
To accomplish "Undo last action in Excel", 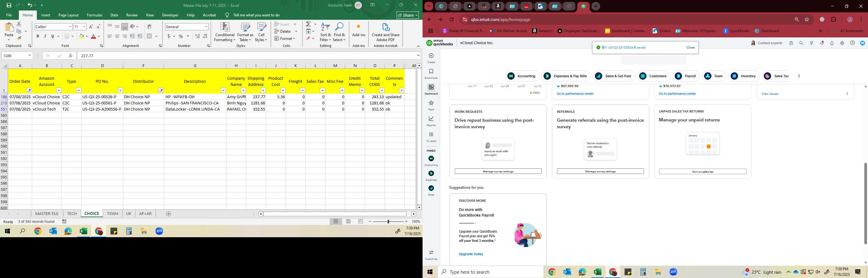I will tap(30, 5).
